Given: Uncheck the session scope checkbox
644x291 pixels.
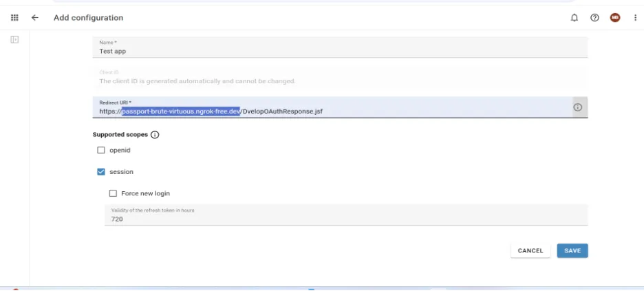Looking at the screenshot, I should tap(101, 171).
